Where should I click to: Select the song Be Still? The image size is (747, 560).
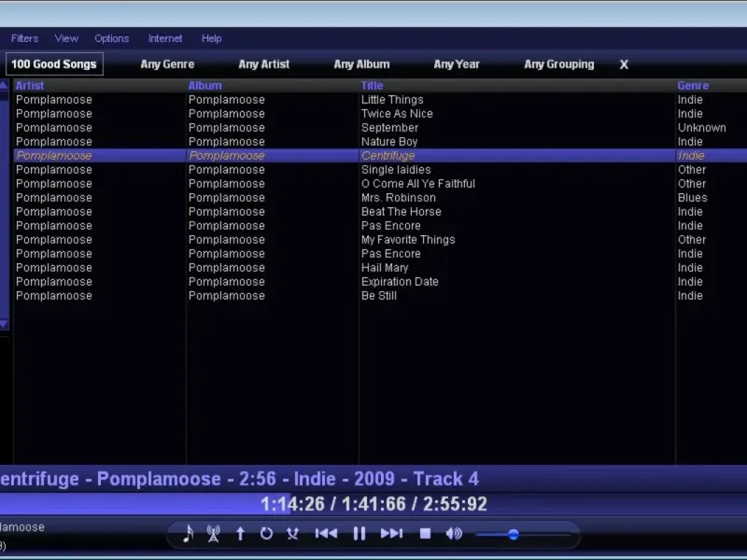pos(379,296)
